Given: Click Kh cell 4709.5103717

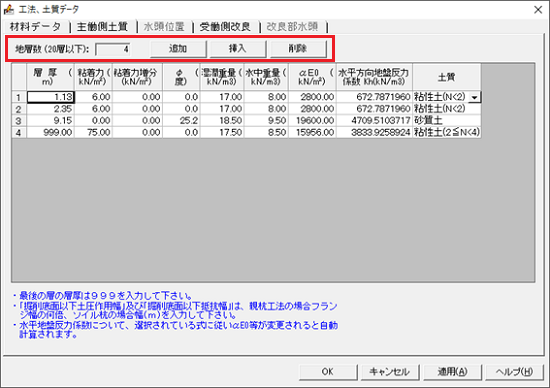Looking at the screenshot, I should pyautogui.click(x=374, y=121).
